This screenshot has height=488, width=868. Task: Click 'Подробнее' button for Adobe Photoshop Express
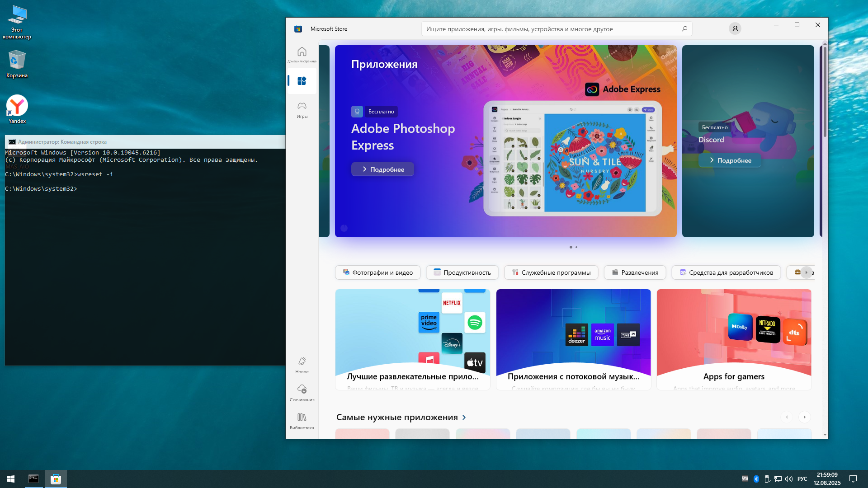click(x=382, y=169)
